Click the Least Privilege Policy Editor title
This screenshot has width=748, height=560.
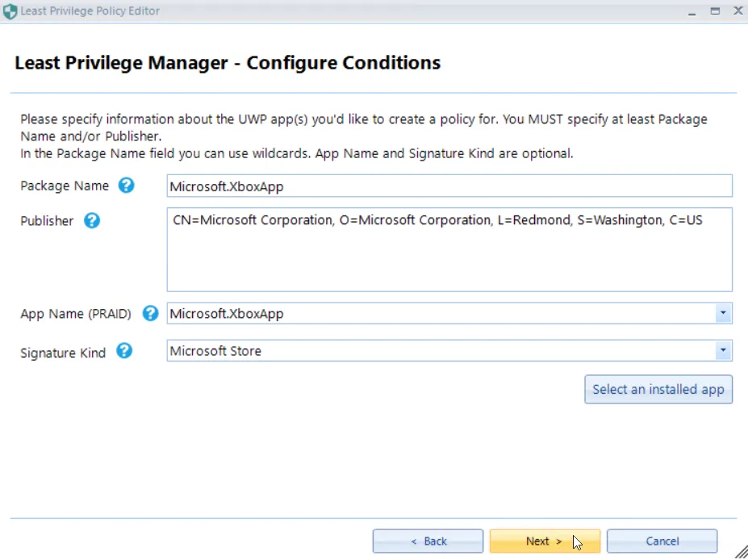click(x=89, y=10)
